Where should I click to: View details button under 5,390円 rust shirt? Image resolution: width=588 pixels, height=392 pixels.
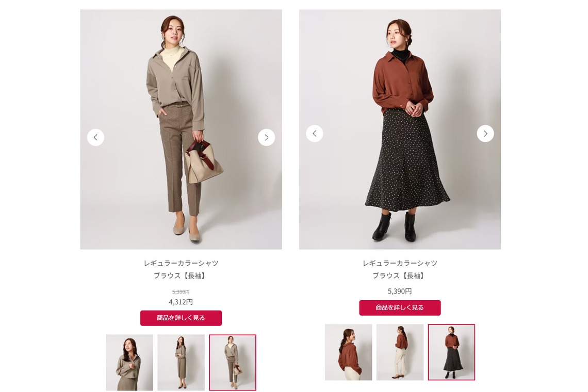click(400, 307)
